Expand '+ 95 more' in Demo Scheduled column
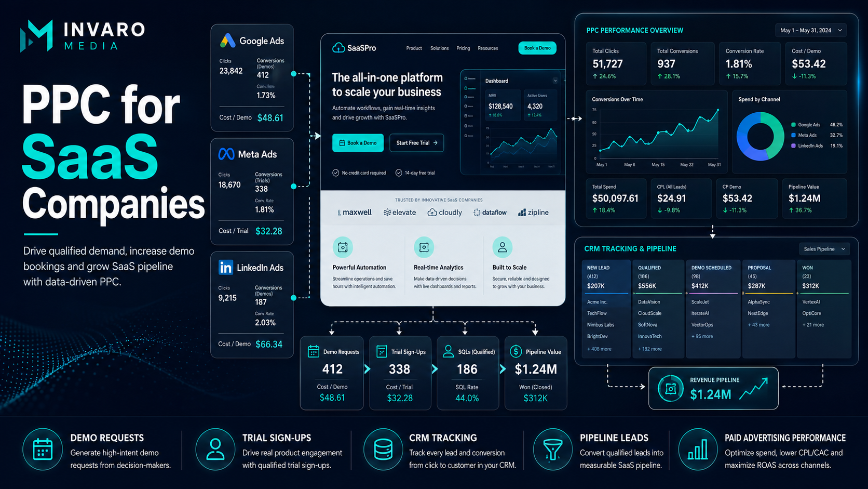The width and height of the screenshot is (868, 489). click(702, 336)
